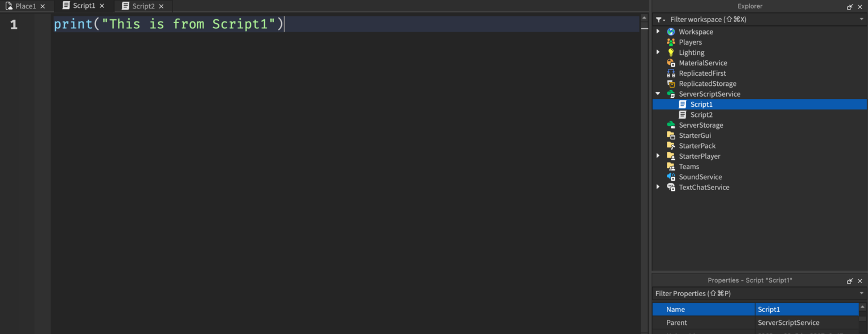
Task: Select the StarterGui icon in Explorer
Action: [670, 135]
